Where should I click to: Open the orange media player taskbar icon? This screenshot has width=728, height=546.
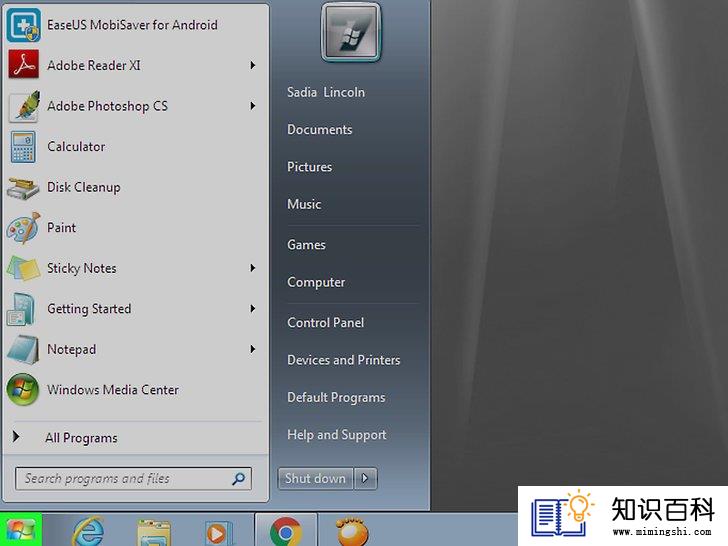(352, 532)
